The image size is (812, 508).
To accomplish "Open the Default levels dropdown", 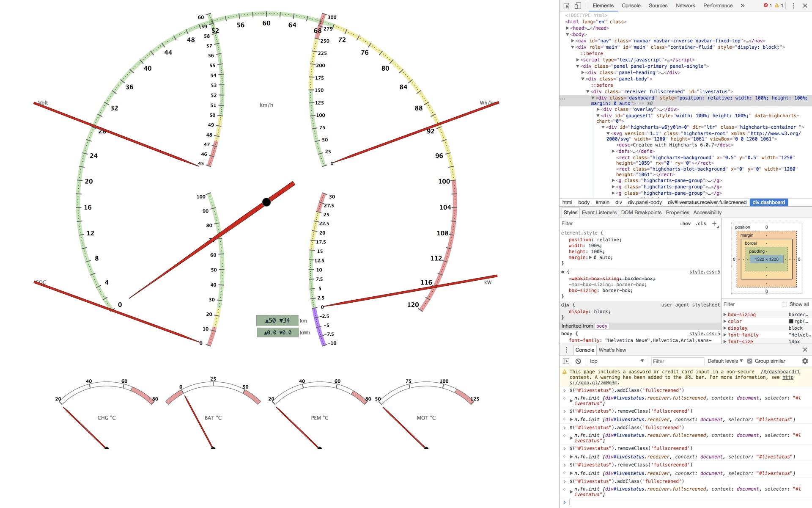I will coord(725,361).
